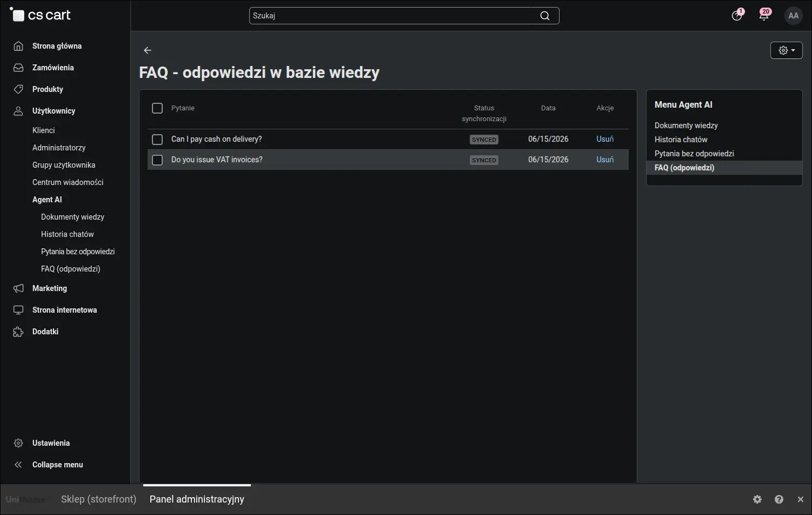This screenshot has width=812, height=515.
Task: Open the bottom bar settings gear
Action: [x=757, y=499]
